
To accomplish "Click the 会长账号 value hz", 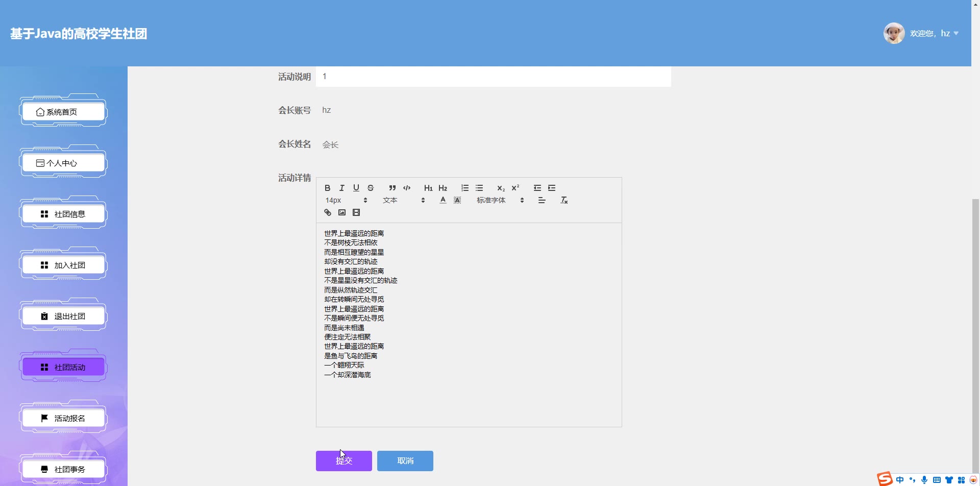I will (x=327, y=110).
